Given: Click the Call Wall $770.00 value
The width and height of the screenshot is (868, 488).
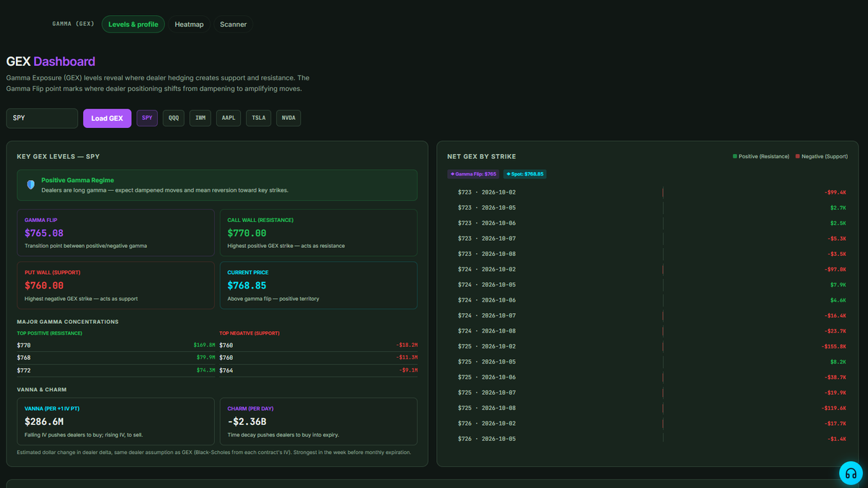Looking at the screenshot, I should 247,234.
